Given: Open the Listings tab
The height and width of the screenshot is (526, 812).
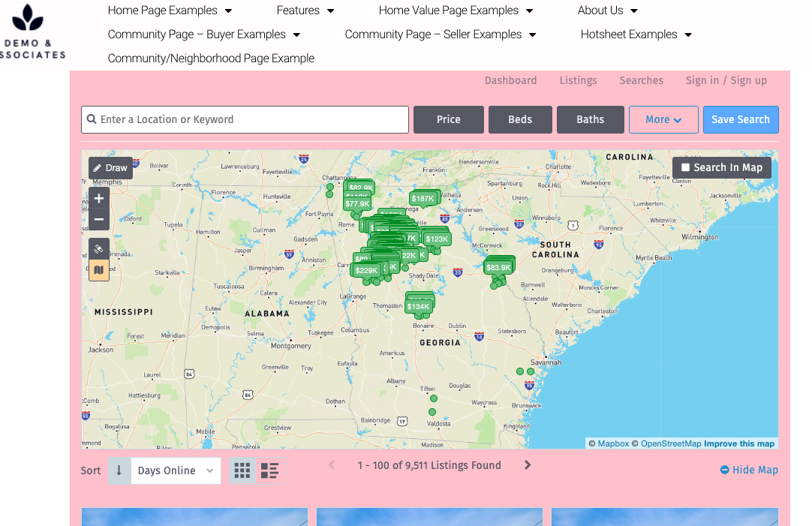Looking at the screenshot, I should pyautogui.click(x=578, y=80).
